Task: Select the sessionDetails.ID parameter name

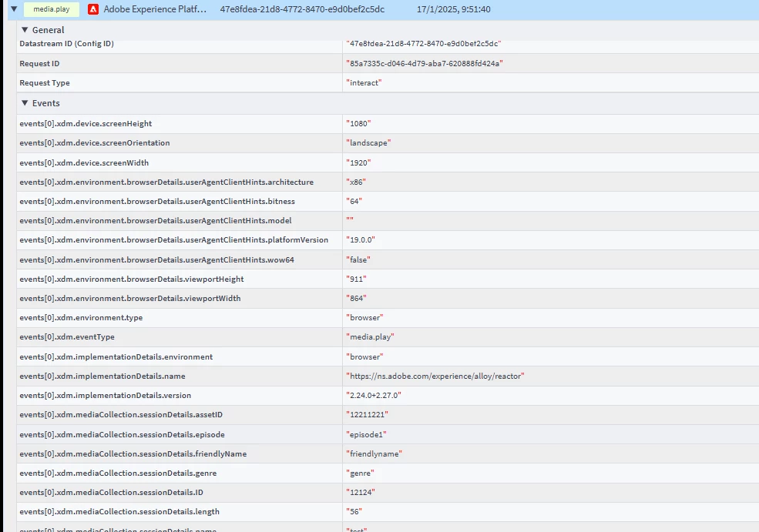Action: tap(111, 493)
